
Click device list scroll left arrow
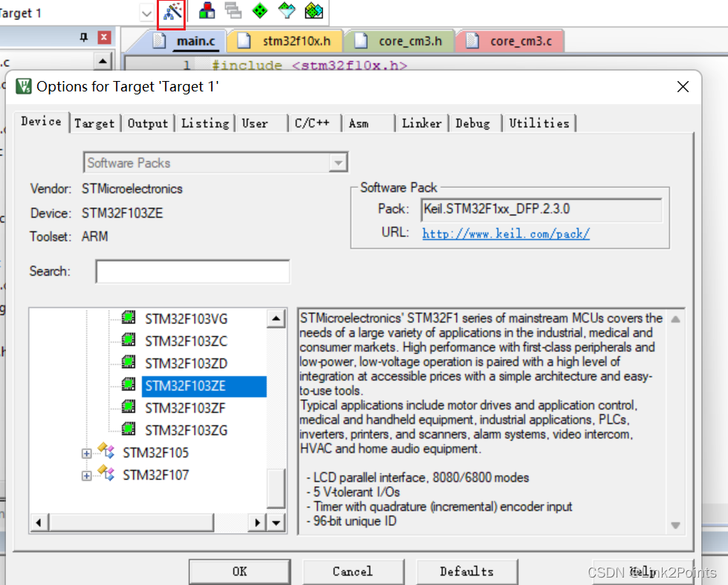click(39, 523)
